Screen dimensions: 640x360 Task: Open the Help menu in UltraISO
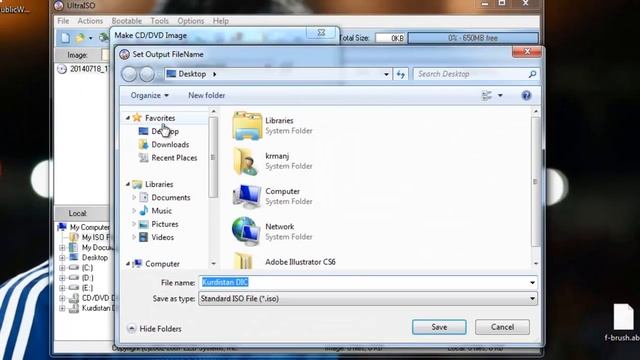point(220,21)
